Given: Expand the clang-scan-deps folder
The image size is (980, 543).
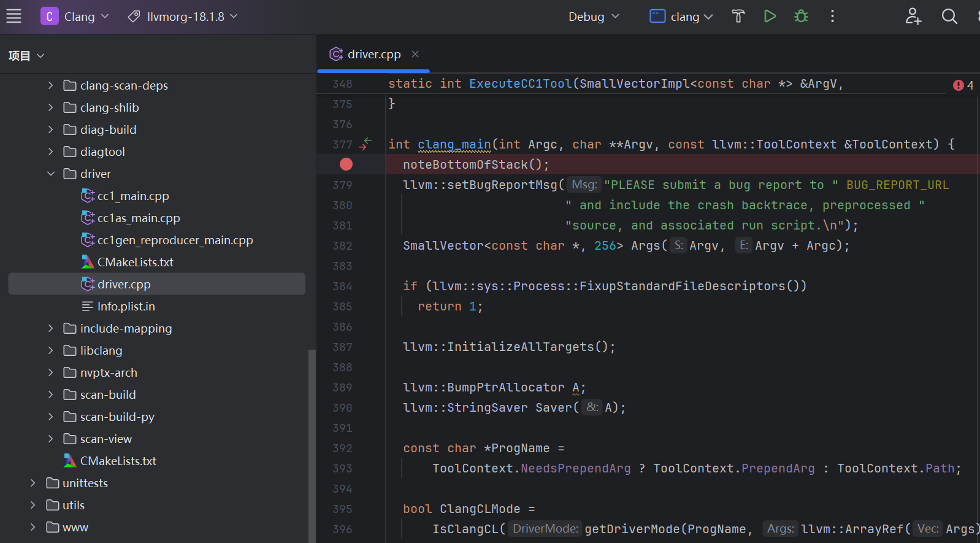Looking at the screenshot, I should coord(51,85).
